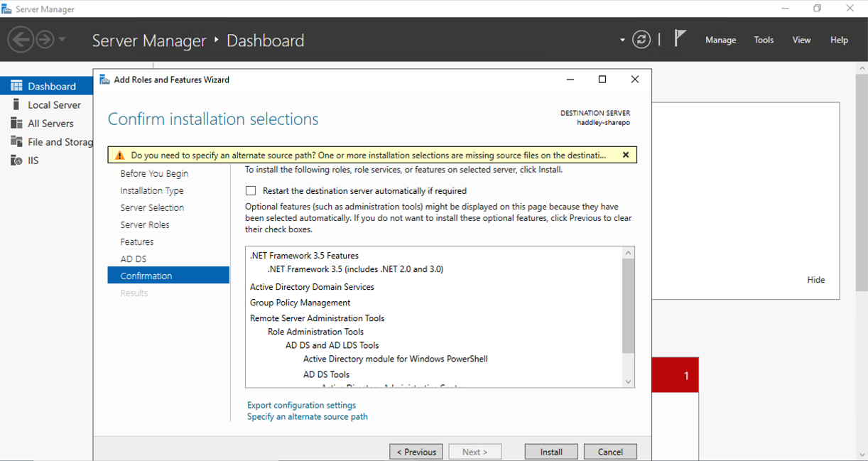This screenshot has height=461, width=868.
Task: Click Hide in the dashboard welcome tile
Action: [x=816, y=280]
